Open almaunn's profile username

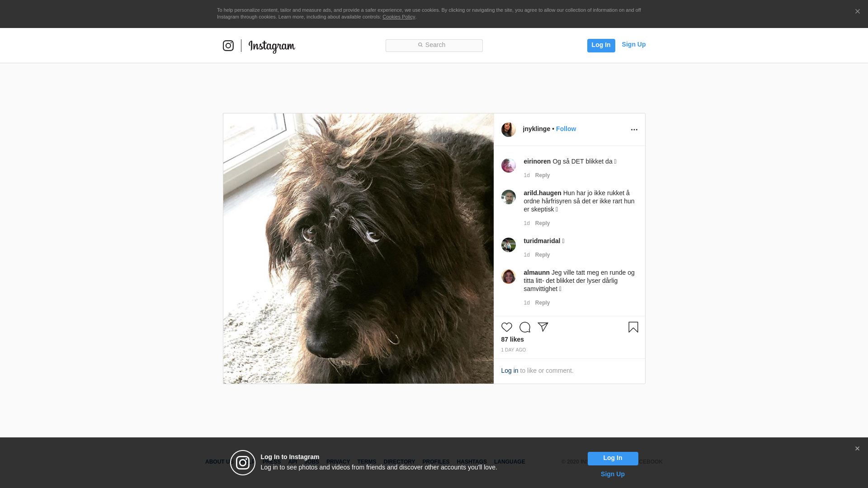click(x=537, y=272)
